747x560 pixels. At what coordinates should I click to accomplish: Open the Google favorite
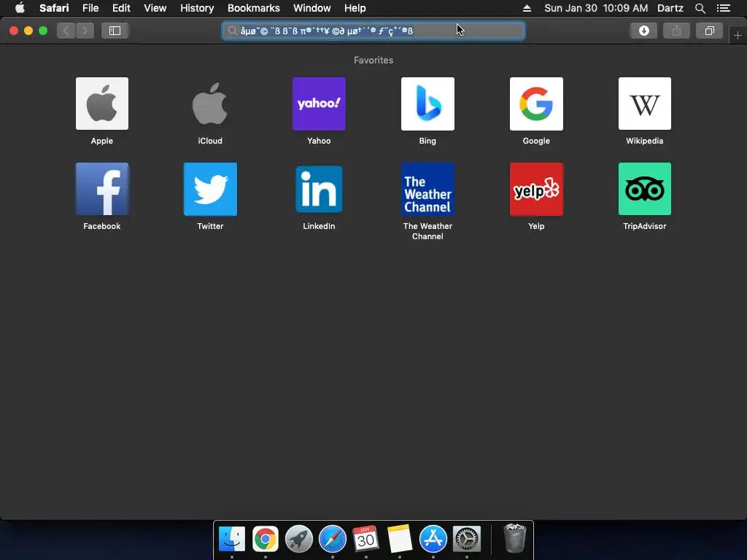point(536,104)
